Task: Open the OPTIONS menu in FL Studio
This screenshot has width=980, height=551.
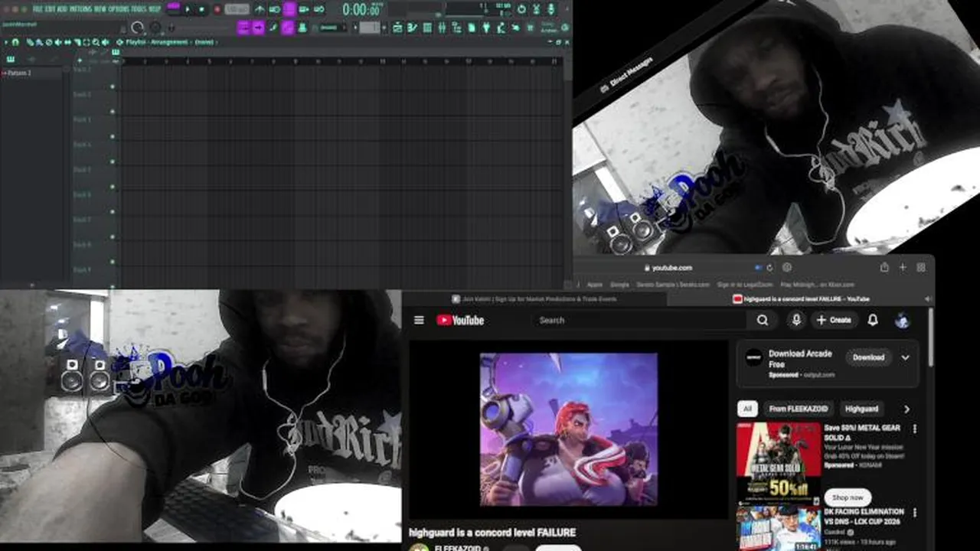Action: pos(118,9)
